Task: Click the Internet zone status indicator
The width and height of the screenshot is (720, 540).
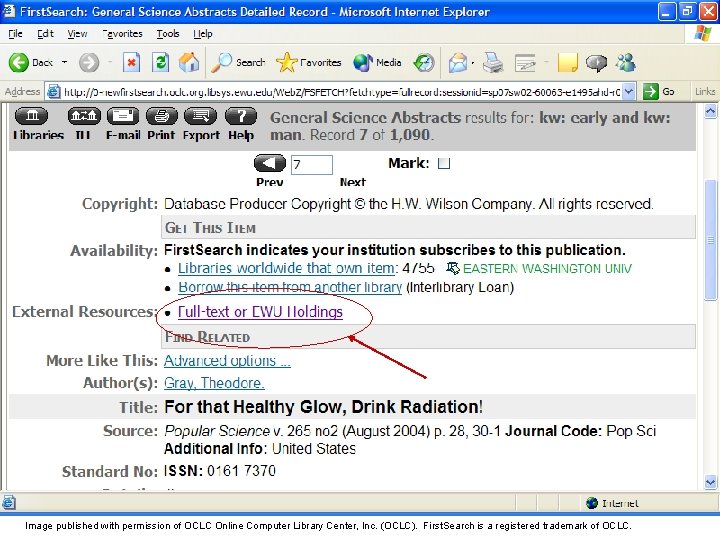Action: click(x=613, y=503)
